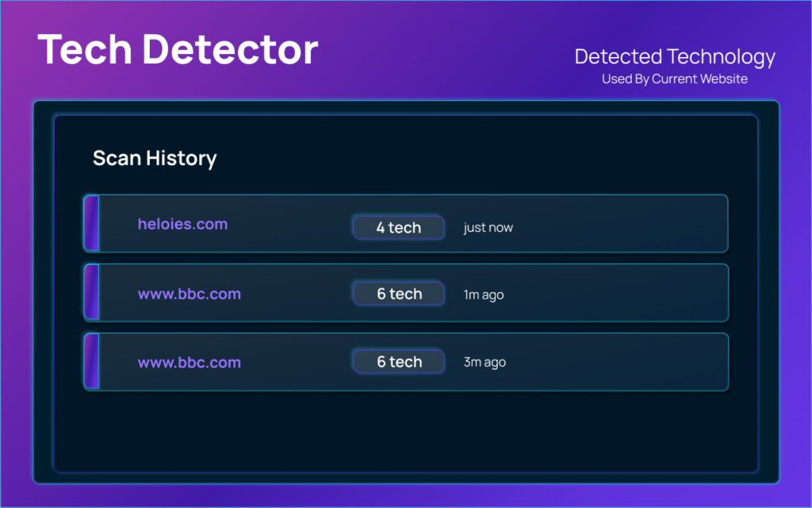Viewport: 812px width, 508px height.
Task: Click the Scan History heading
Action: click(155, 158)
